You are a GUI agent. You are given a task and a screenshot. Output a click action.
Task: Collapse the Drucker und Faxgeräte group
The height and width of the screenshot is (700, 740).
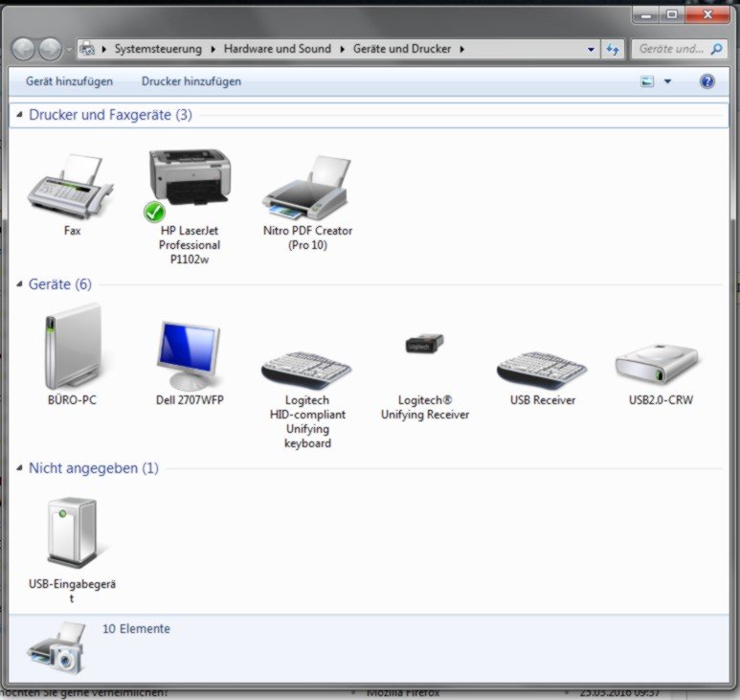pyautogui.click(x=19, y=115)
